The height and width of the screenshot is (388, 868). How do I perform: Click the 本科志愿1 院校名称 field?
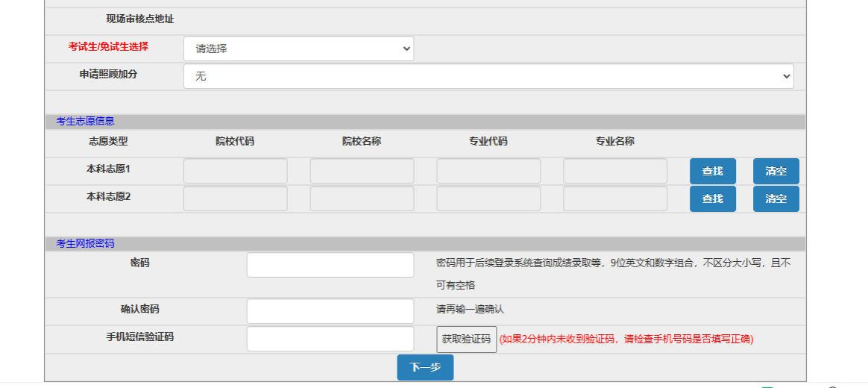point(362,171)
